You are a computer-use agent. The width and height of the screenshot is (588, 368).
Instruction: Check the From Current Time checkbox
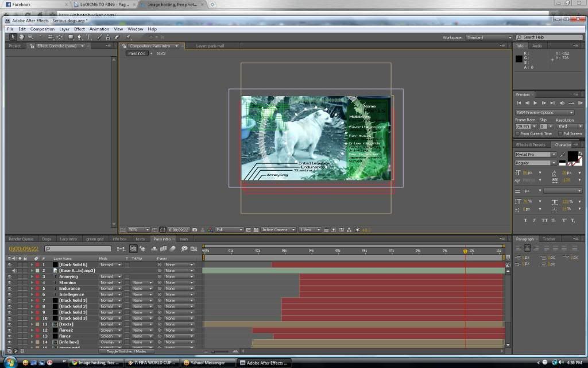coord(517,133)
